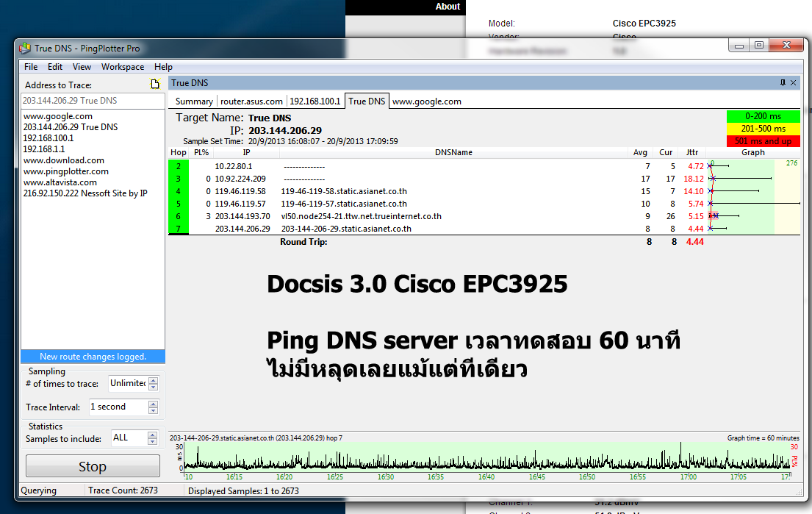Select 192.168.100.1 in the address list
The image size is (812, 514).
click(x=48, y=138)
